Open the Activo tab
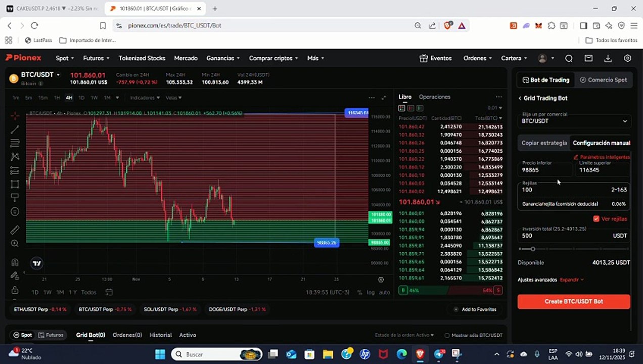Viewport: 643px width, 364px height. tap(188, 335)
